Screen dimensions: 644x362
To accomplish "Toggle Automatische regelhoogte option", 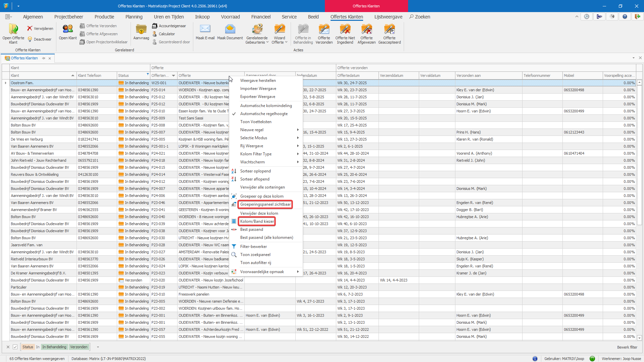I will pyautogui.click(x=264, y=114).
